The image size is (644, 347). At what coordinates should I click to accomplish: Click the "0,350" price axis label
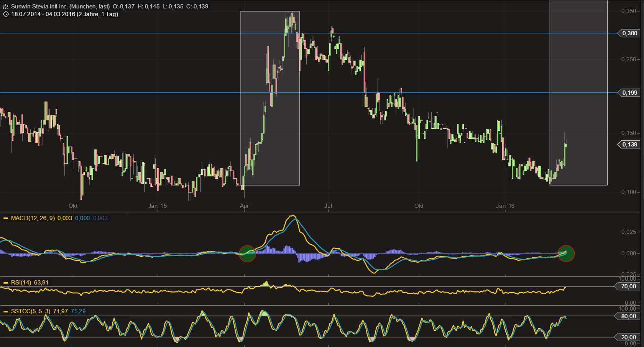pyautogui.click(x=629, y=11)
